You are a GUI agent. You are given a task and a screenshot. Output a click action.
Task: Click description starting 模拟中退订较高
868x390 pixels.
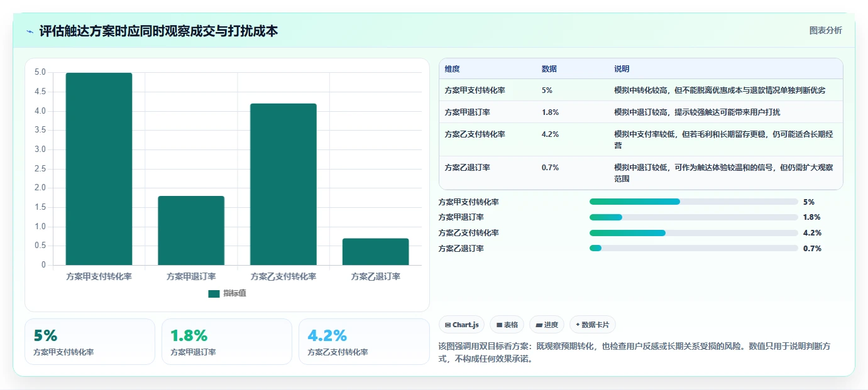tap(697, 112)
